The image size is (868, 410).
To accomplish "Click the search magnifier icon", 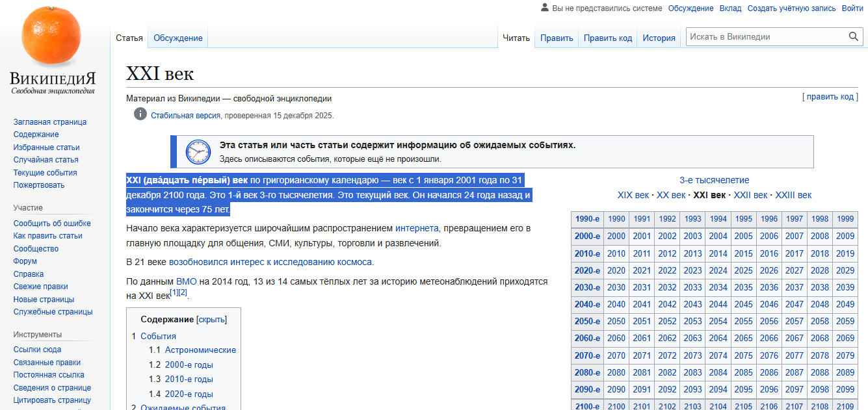I will tap(854, 37).
